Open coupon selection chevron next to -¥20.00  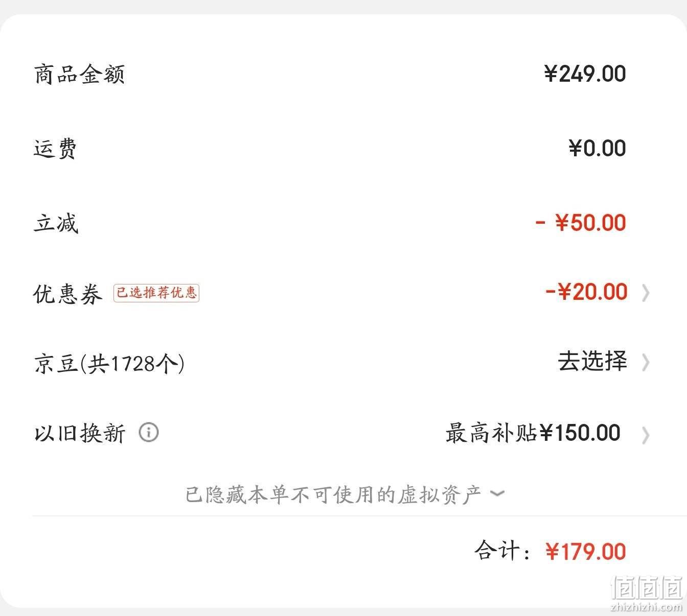tap(646, 293)
